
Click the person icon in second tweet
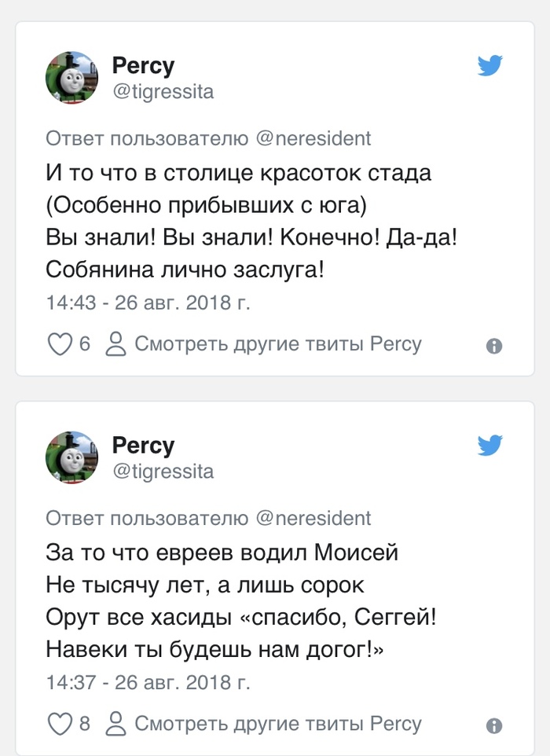point(115,724)
